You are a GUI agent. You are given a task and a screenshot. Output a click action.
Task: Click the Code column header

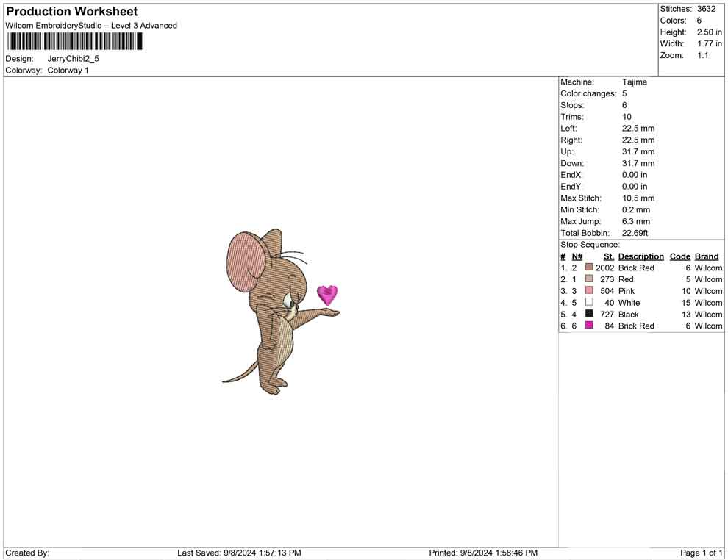coord(679,256)
